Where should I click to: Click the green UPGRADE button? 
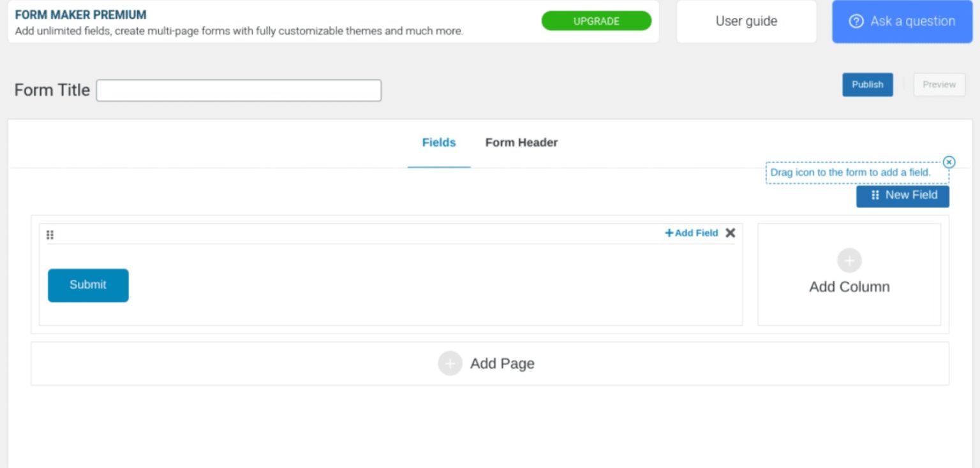(x=596, y=21)
